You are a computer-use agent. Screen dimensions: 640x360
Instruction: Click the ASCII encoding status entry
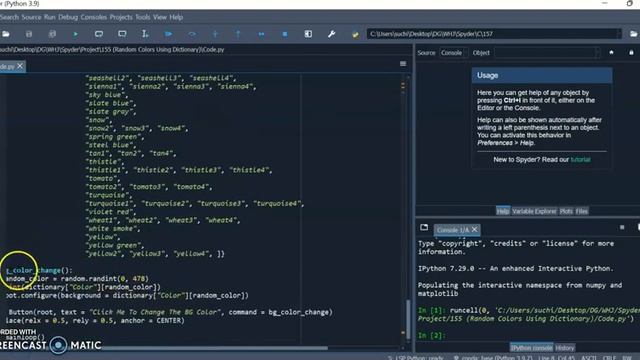pos(589,358)
